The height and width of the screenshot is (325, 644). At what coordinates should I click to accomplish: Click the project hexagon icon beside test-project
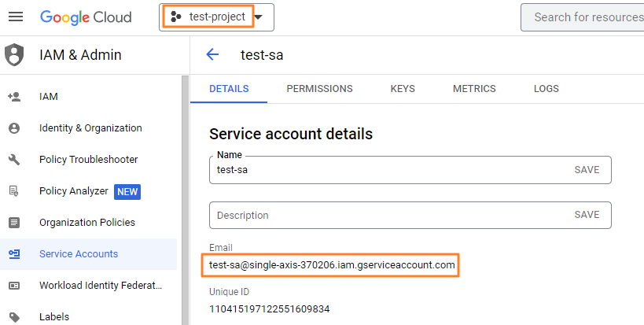176,17
